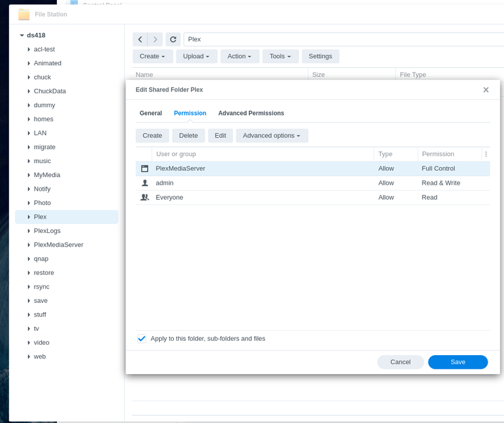504x423 pixels.
Task: Select the migrate folder
Action: pos(44,148)
